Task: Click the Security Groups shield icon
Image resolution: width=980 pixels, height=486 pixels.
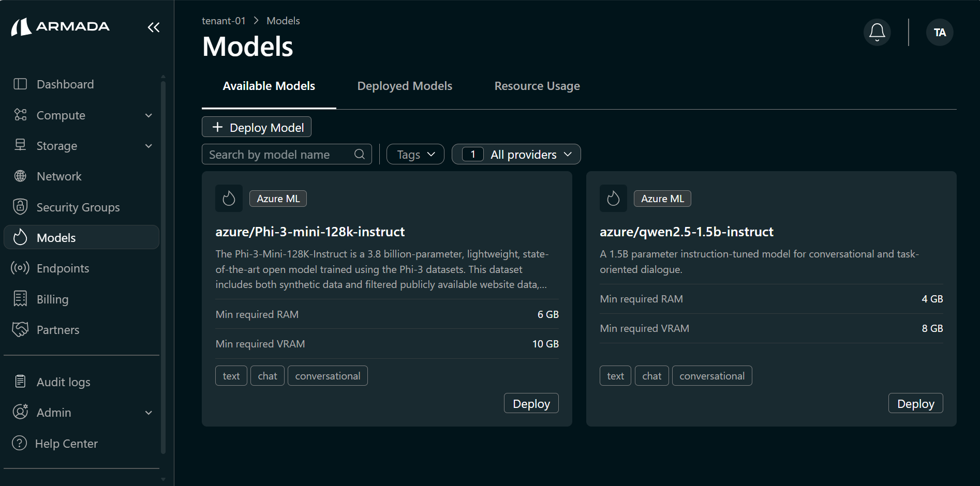Action: (x=20, y=207)
